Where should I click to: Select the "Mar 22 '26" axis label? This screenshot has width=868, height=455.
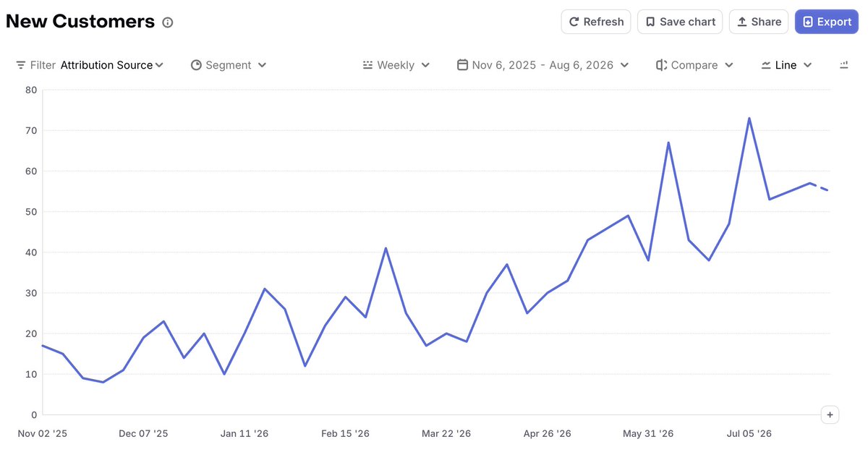click(x=446, y=434)
